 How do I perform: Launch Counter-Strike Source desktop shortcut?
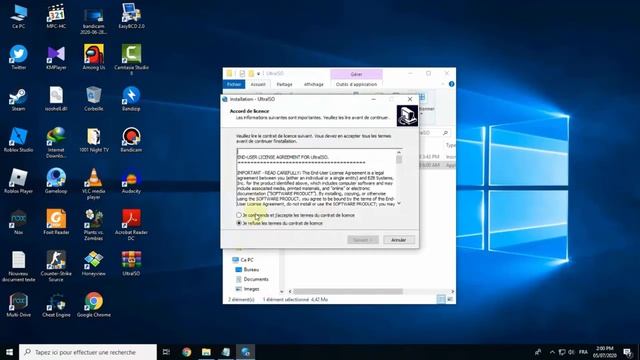56,266
